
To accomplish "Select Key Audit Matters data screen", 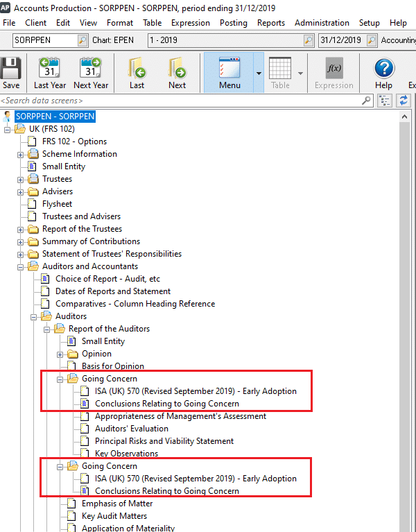I will click(114, 516).
